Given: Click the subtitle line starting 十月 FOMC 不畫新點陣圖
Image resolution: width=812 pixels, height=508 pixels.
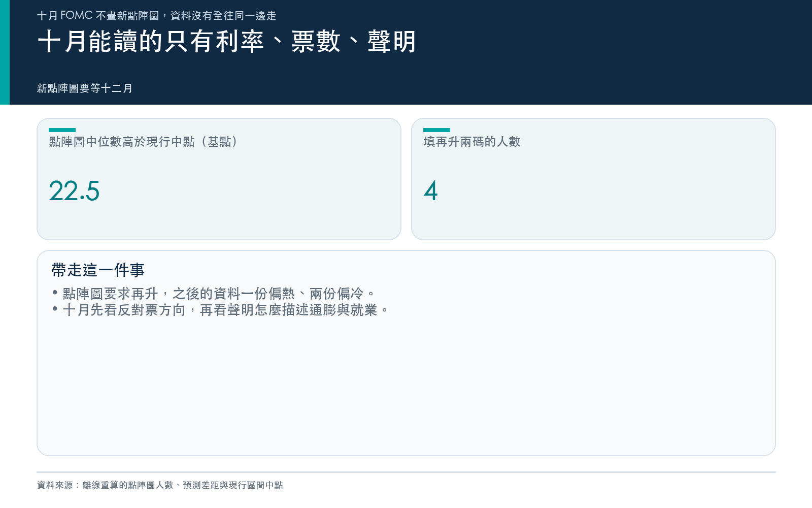Looking at the screenshot, I should coord(156,16).
